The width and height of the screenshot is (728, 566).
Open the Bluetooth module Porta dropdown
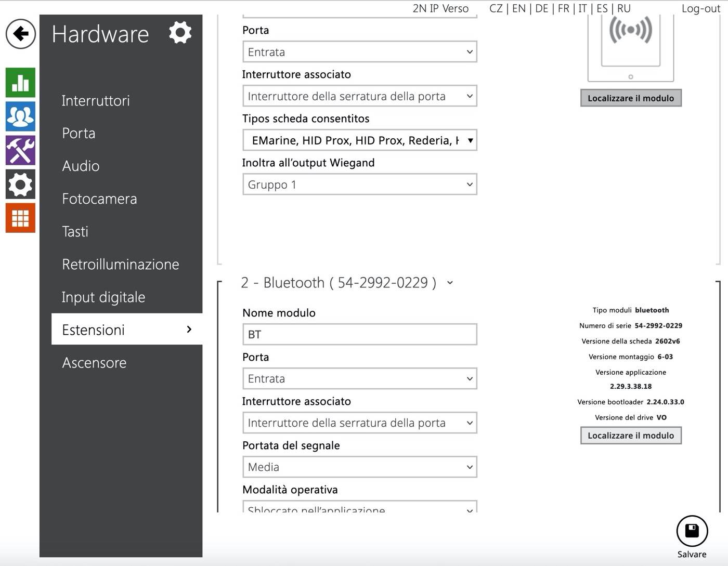(x=360, y=379)
